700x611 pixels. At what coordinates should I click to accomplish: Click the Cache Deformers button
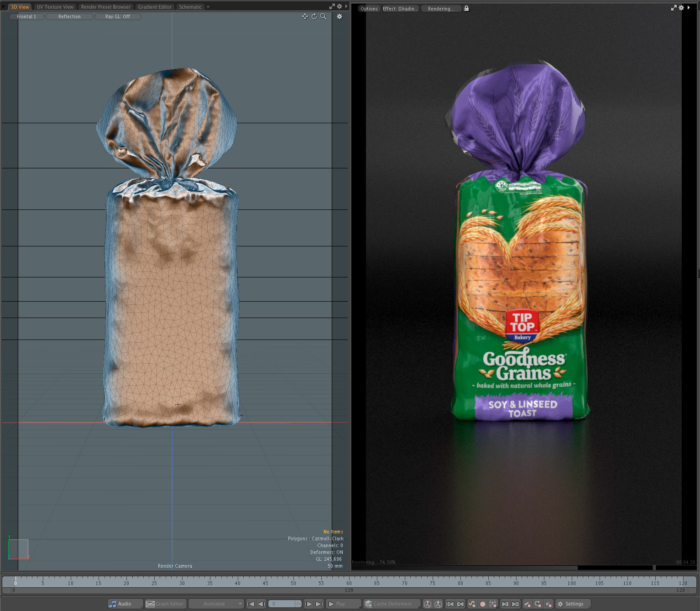[x=392, y=604]
